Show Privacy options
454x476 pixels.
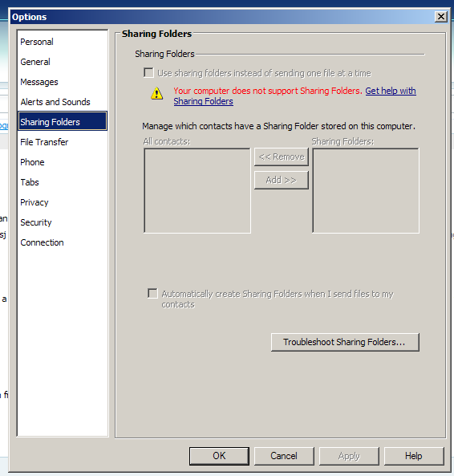tap(34, 202)
